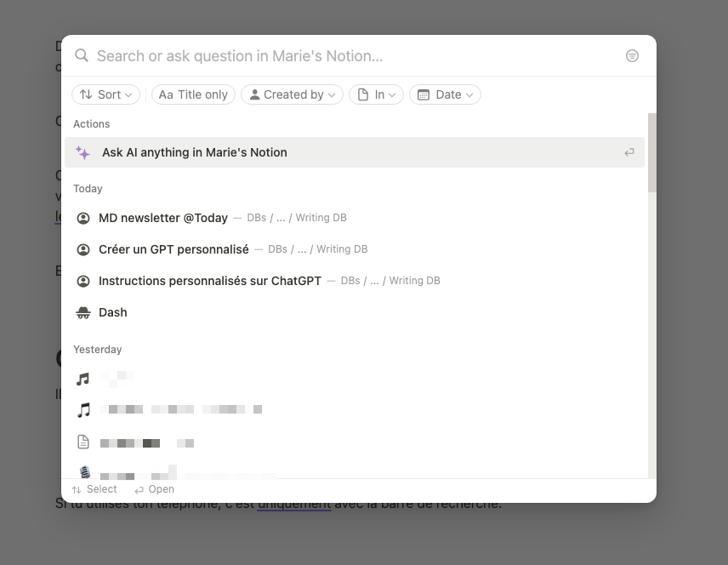Click the hat icon beside Dash

[82, 311]
